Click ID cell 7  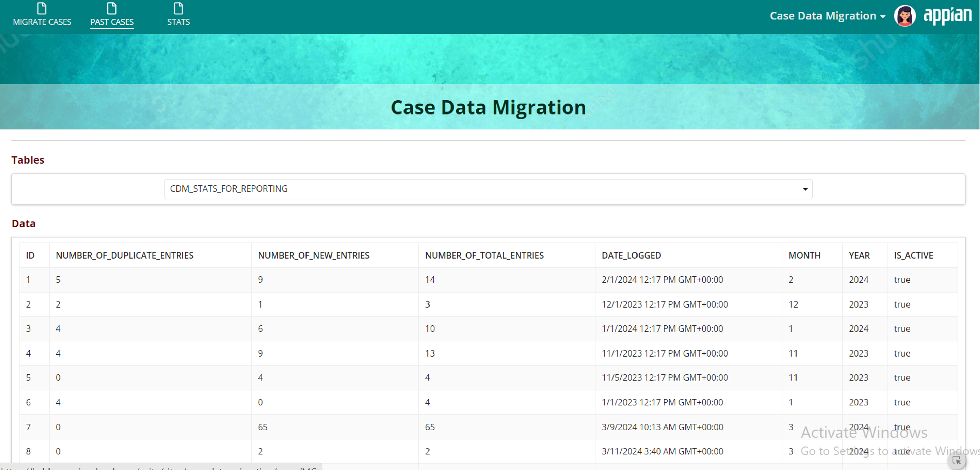point(28,427)
